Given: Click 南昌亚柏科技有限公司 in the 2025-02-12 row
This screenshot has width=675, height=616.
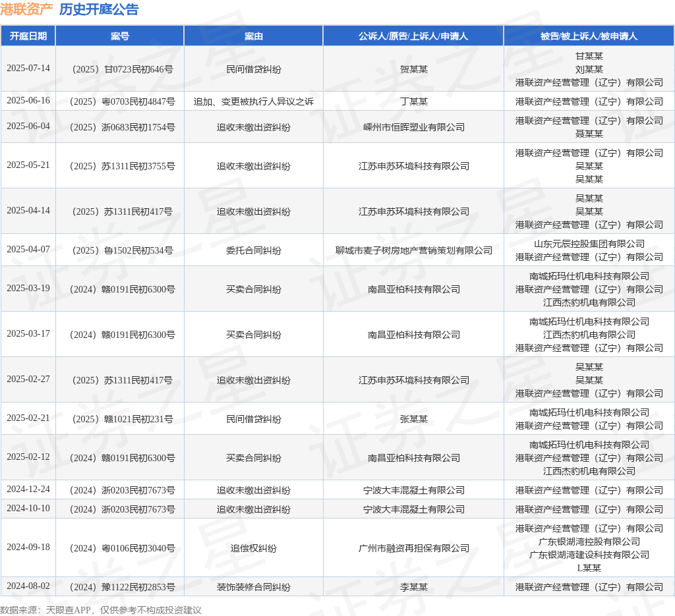Looking at the screenshot, I should [x=414, y=458].
